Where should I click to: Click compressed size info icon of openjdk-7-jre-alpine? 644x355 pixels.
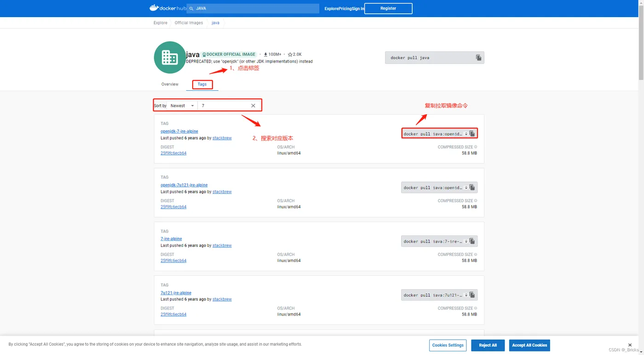click(476, 147)
